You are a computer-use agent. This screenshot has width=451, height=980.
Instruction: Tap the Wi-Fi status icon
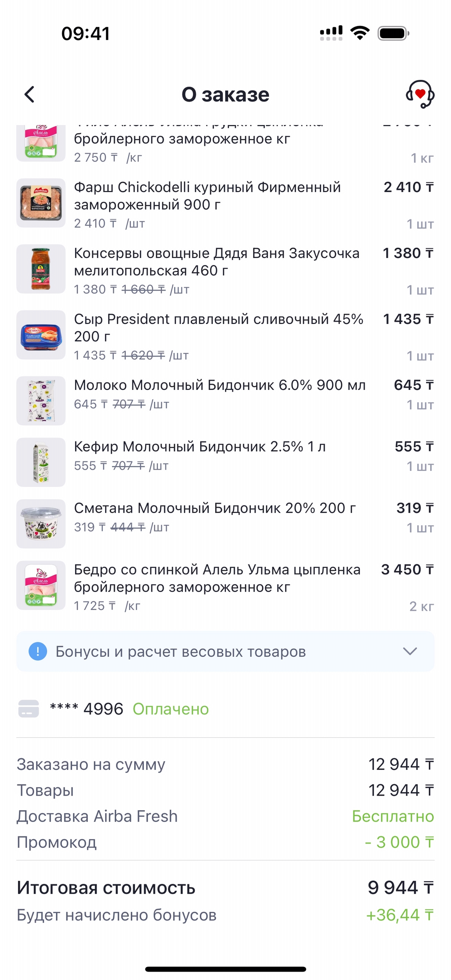(360, 33)
